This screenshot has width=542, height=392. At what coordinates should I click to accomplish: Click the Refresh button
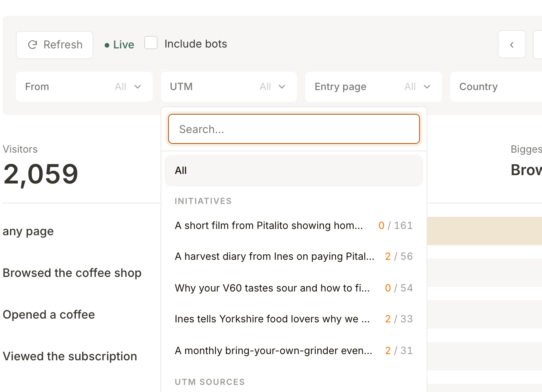[55, 45]
